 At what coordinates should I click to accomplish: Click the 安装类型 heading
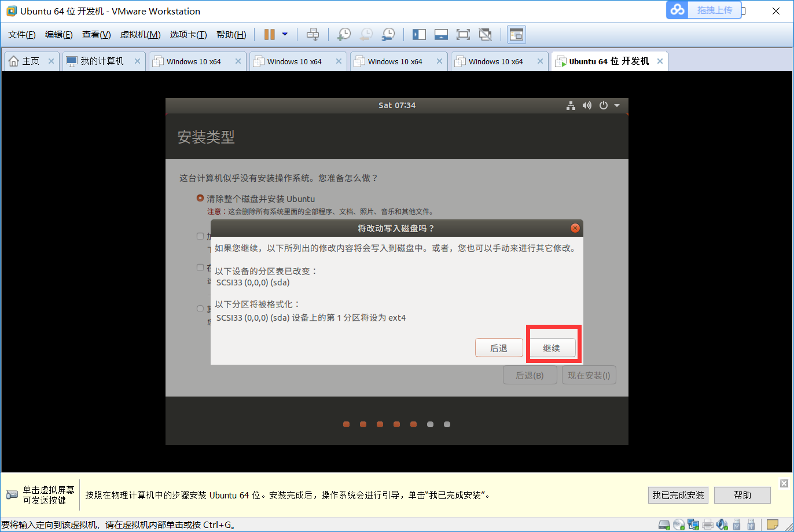click(x=206, y=137)
